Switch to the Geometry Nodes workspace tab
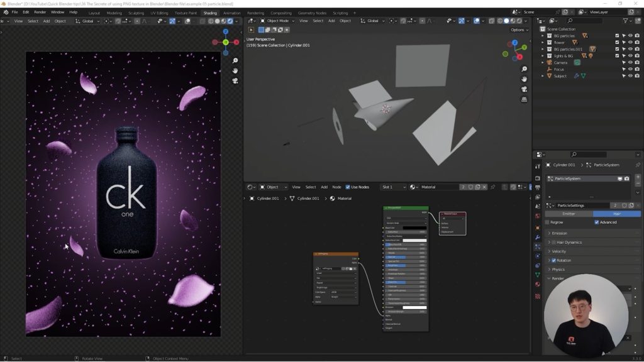Viewport: 644px width, 362px height. click(x=313, y=13)
